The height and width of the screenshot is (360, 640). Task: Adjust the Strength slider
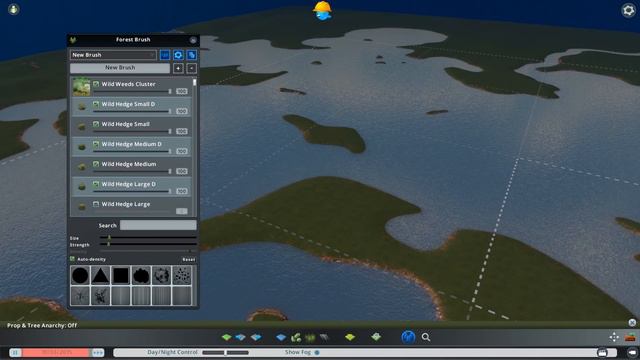pos(148,244)
